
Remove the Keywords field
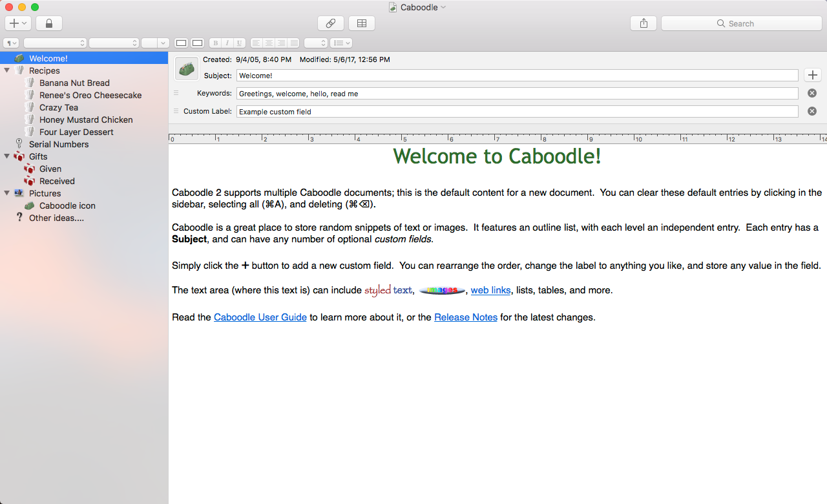click(812, 93)
